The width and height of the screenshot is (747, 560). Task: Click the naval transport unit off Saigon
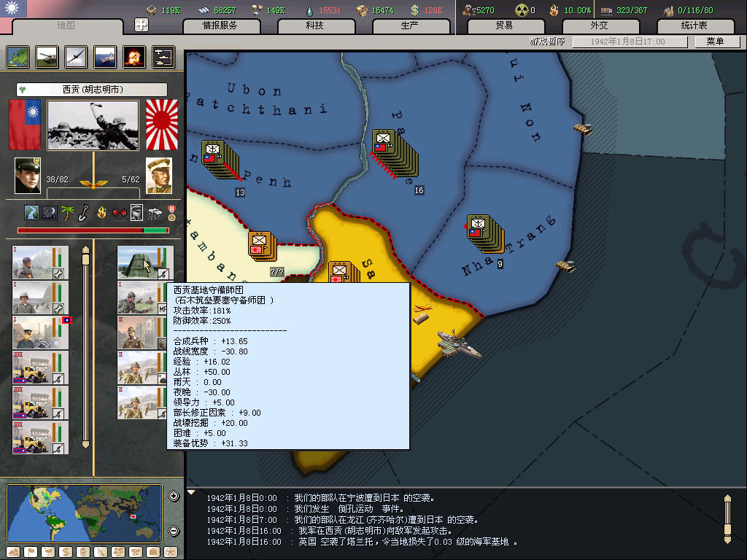(x=460, y=344)
